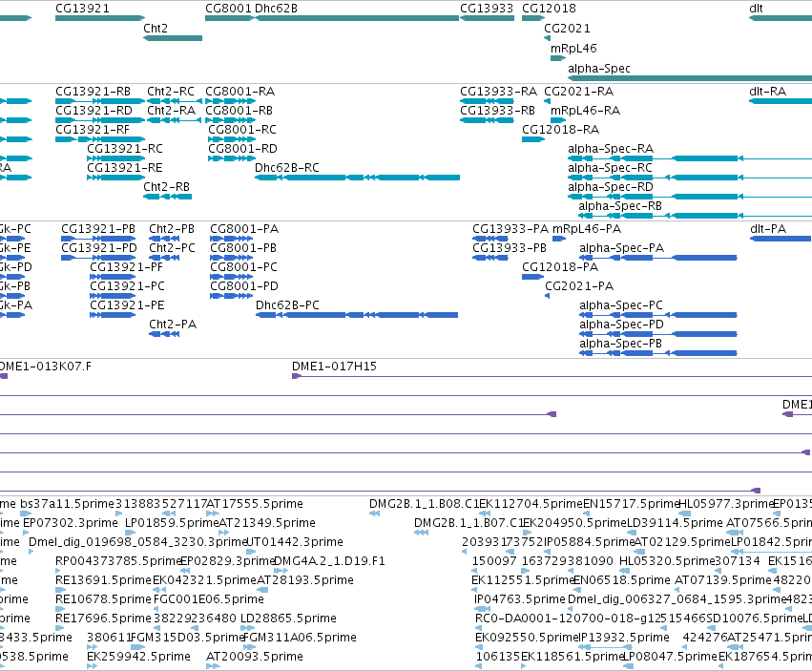Screen dimensions: 812x671
Task: Click the Cht2 gene label
Action: click(x=156, y=29)
